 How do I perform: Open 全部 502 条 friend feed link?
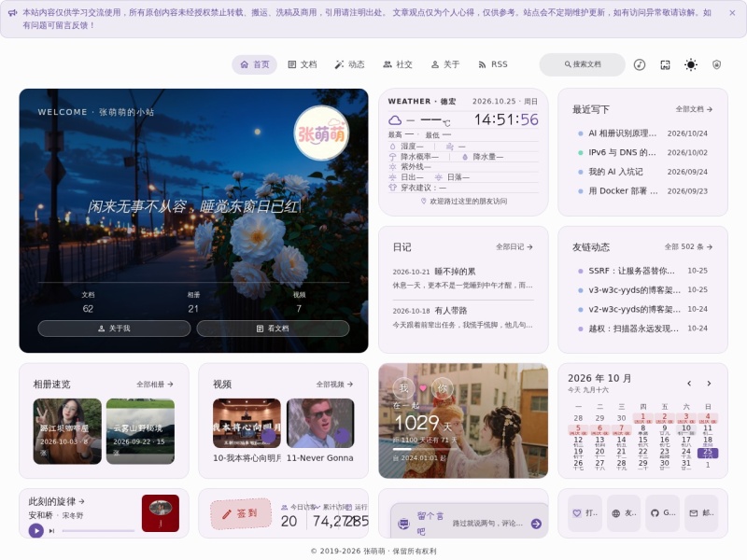(688, 246)
